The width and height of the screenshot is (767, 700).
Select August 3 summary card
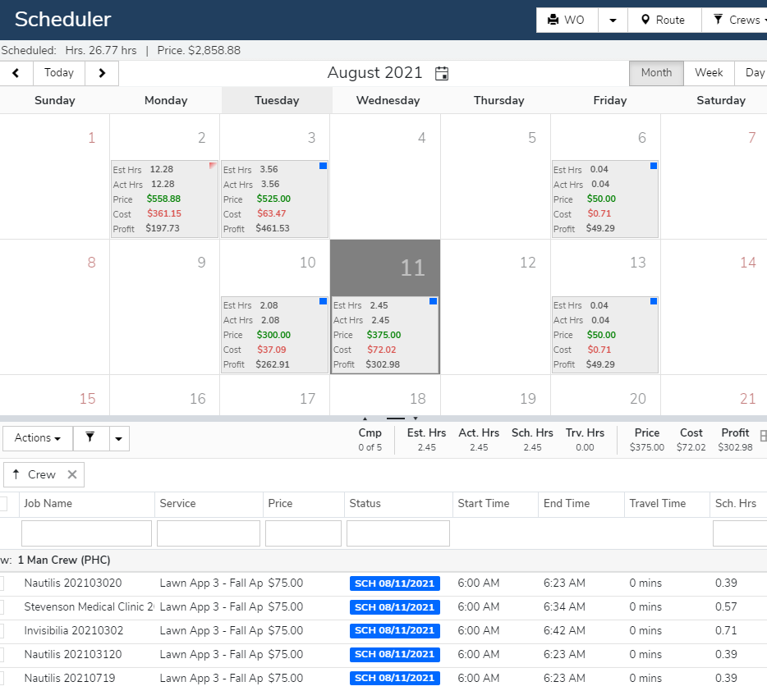(x=275, y=199)
